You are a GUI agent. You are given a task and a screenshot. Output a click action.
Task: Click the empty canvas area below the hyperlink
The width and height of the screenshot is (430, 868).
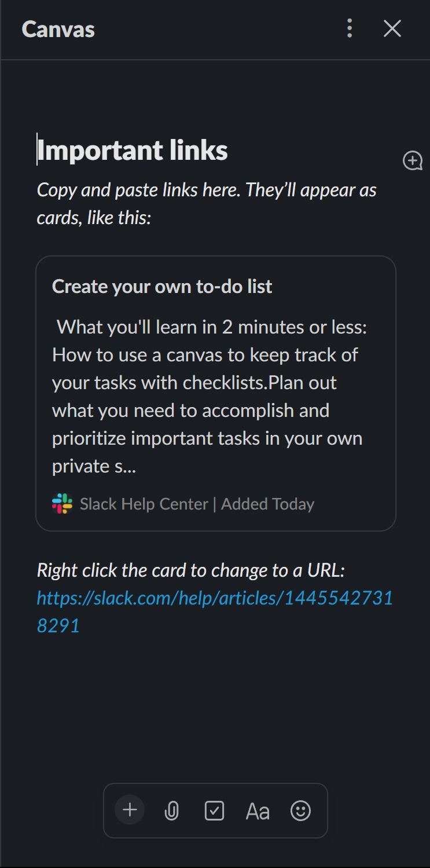[214, 695]
